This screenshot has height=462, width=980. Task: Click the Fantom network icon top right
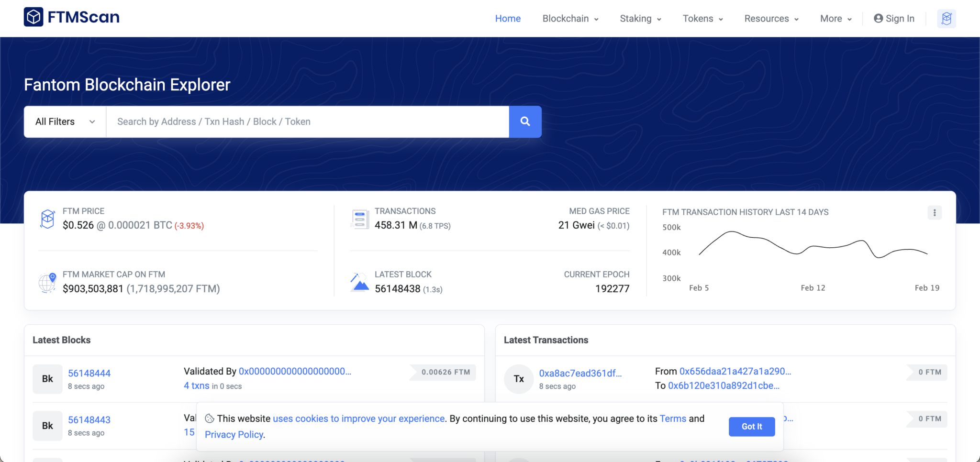click(x=946, y=18)
